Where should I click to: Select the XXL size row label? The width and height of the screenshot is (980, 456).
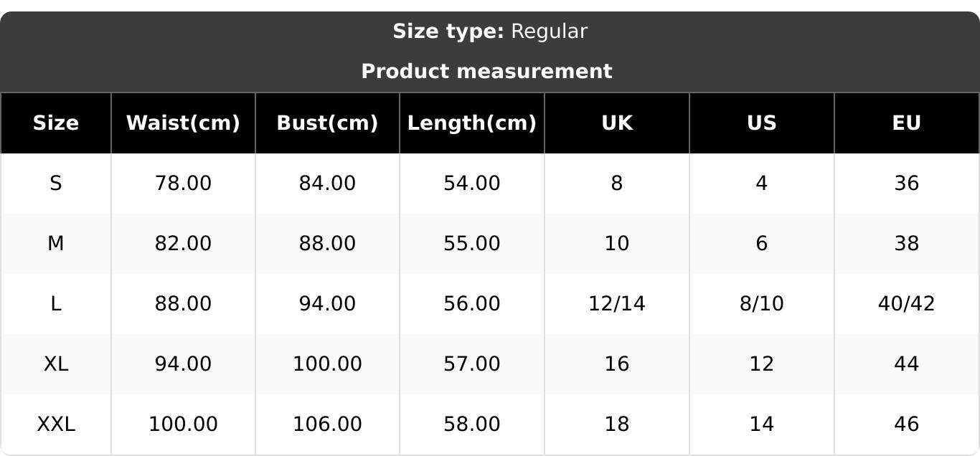point(56,424)
